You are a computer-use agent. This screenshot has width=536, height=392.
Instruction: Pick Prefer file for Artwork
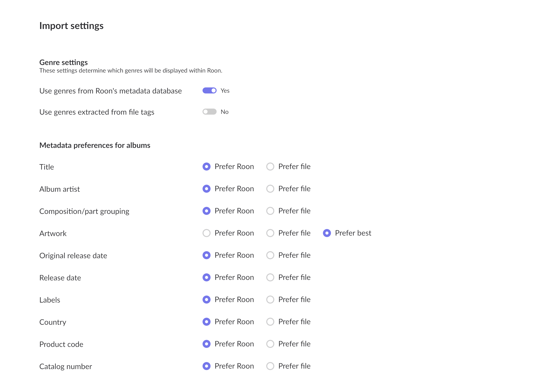[270, 233]
